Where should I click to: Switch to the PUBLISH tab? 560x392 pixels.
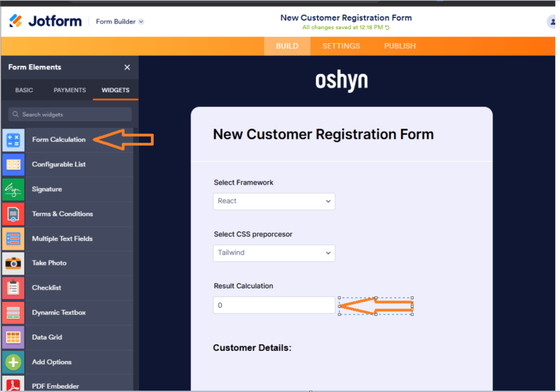400,46
